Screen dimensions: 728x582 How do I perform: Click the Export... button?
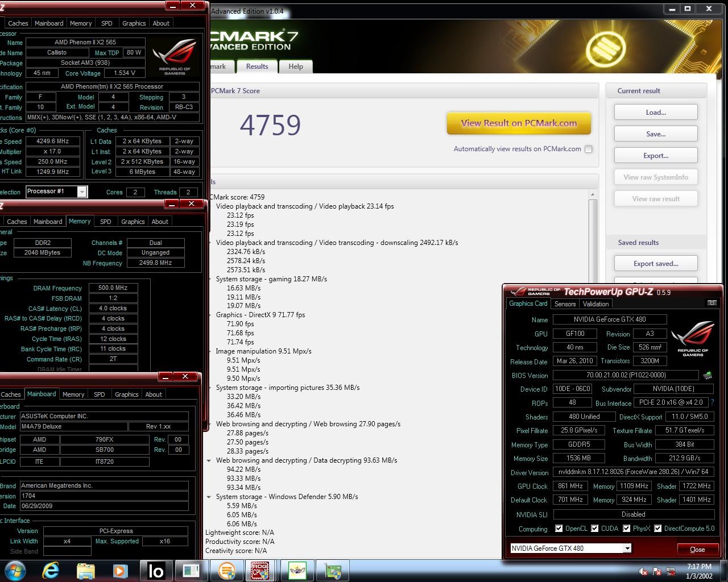(656, 156)
